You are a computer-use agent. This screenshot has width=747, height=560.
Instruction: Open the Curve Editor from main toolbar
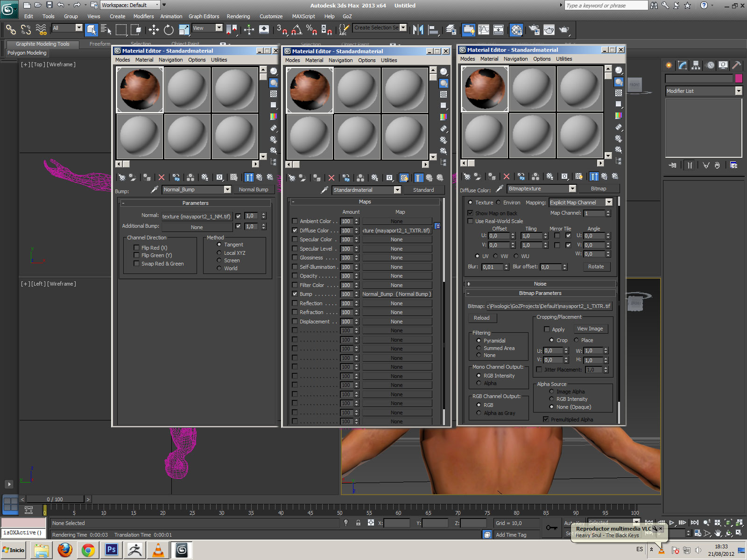tap(484, 30)
